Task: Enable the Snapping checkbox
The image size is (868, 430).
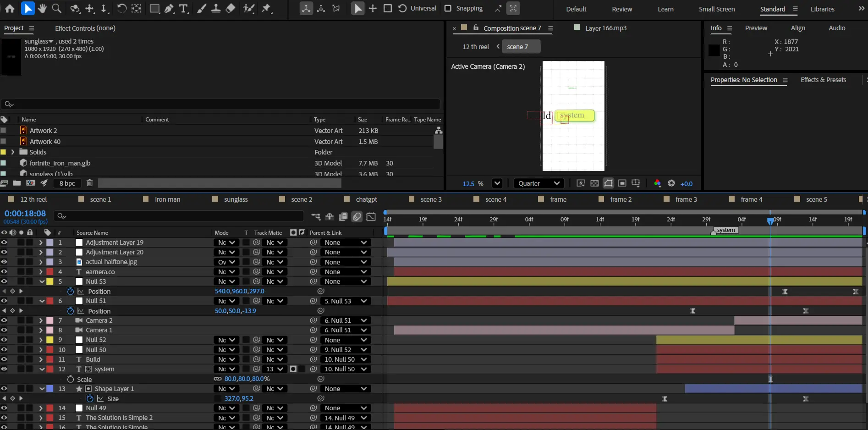Action: tap(448, 8)
